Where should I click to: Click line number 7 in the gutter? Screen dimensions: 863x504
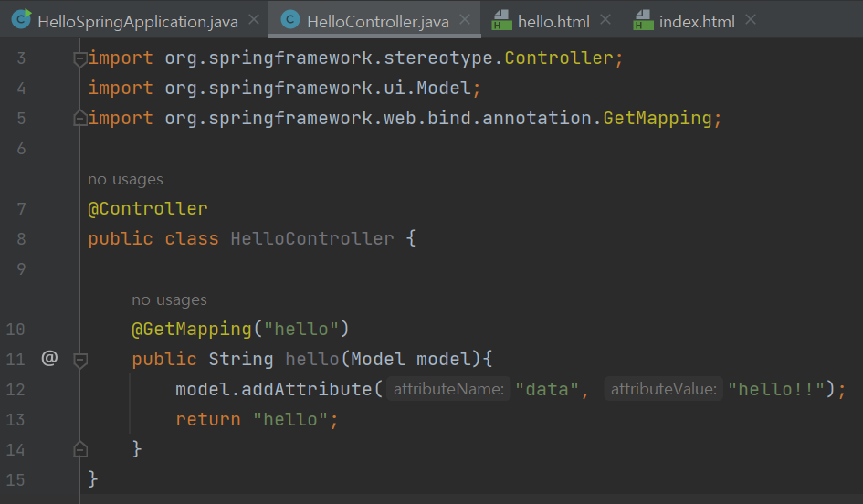21,209
